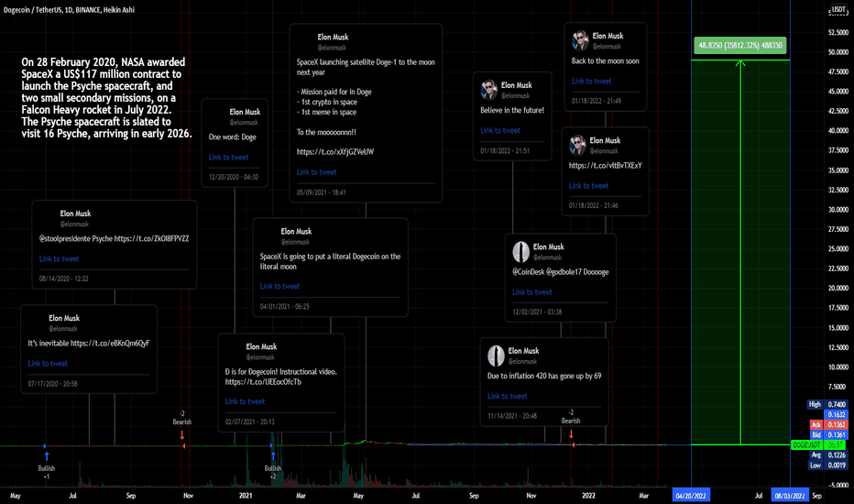Click the https://t.co/eBKnQm6QyF URL in 'It's inevitable' tweet
The width and height of the screenshot is (854, 504).
click(x=110, y=344)
